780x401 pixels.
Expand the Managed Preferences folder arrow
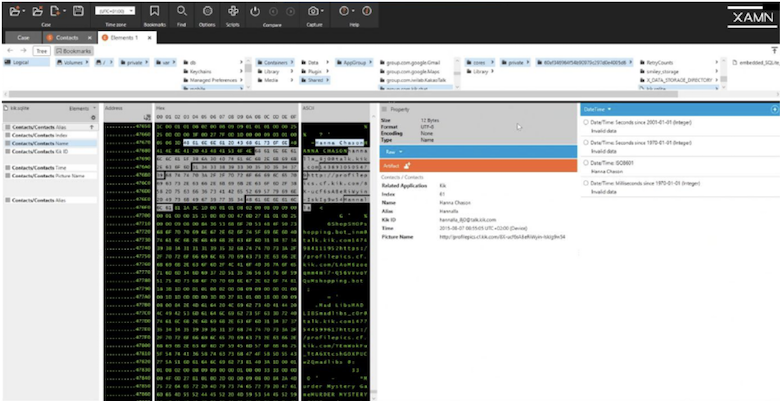click(241, 80)
